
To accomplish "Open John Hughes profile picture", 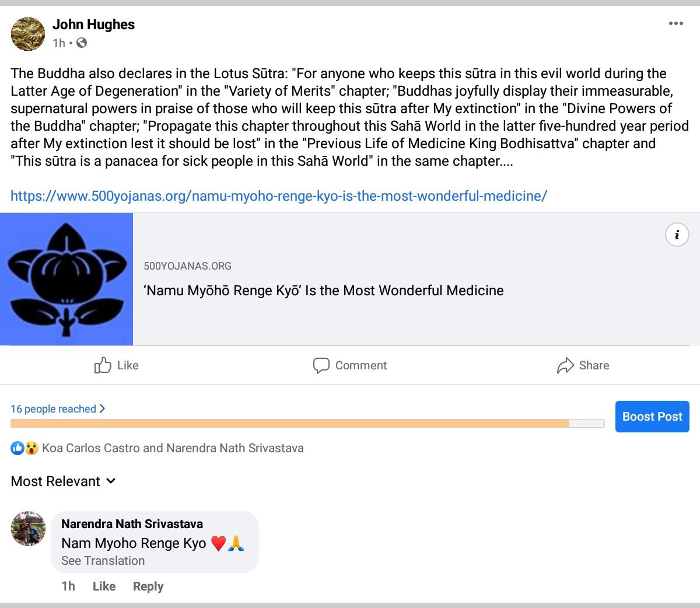I will 28,34.
